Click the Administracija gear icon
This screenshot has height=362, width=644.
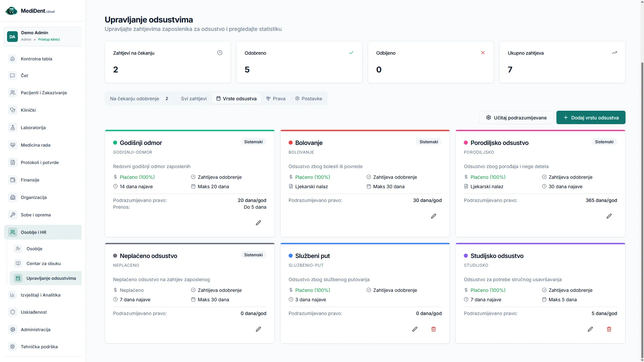pyautogui.click(x=12, y=329)
